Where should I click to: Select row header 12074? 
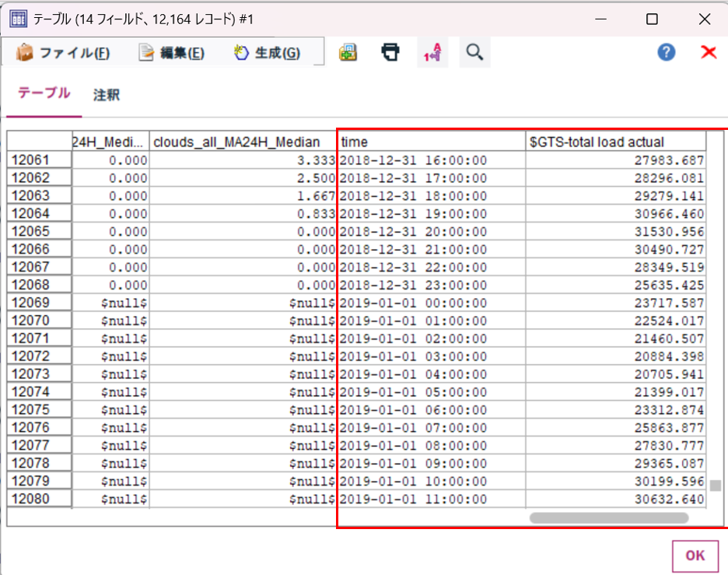pyautogui.click(x=40, y=392)
